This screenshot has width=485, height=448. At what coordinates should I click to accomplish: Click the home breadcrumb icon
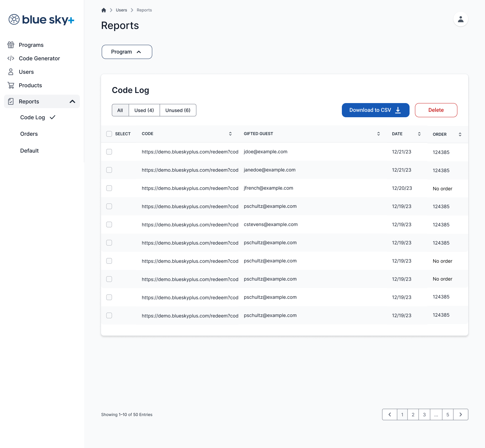coord(104,10)
